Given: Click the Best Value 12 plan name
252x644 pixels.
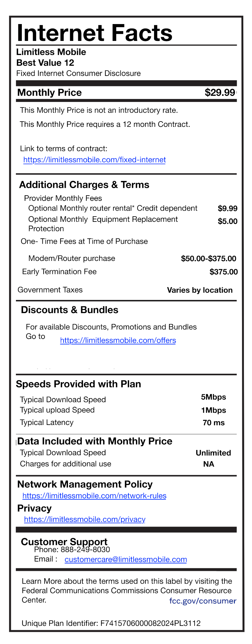Looking at the screenshot, I should [x=45, y=63].
